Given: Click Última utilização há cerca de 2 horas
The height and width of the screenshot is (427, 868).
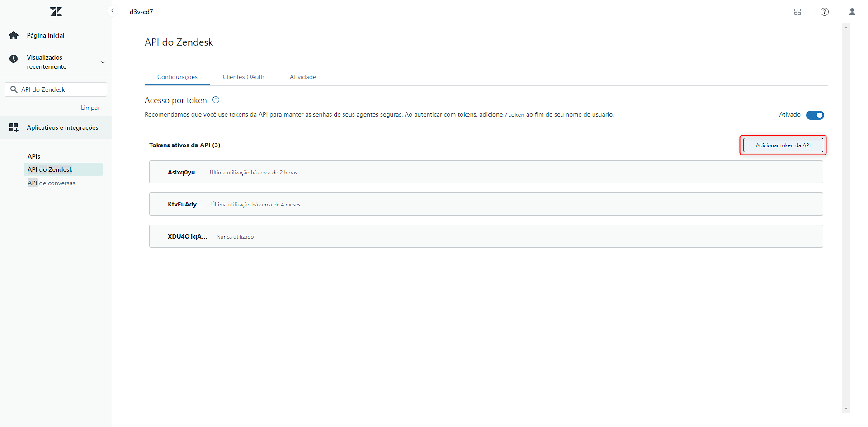Looking at the screenshot, I should pos(254,173).
